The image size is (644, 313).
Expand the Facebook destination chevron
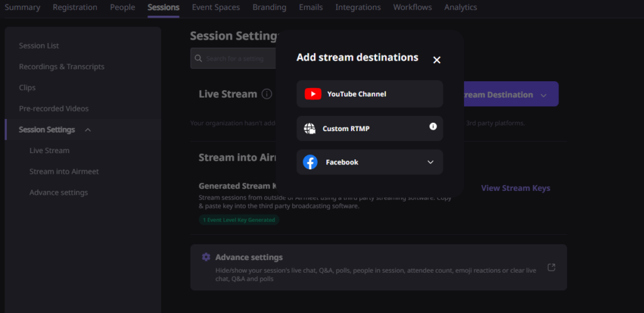pyautogui.click(x=430, y=162)
